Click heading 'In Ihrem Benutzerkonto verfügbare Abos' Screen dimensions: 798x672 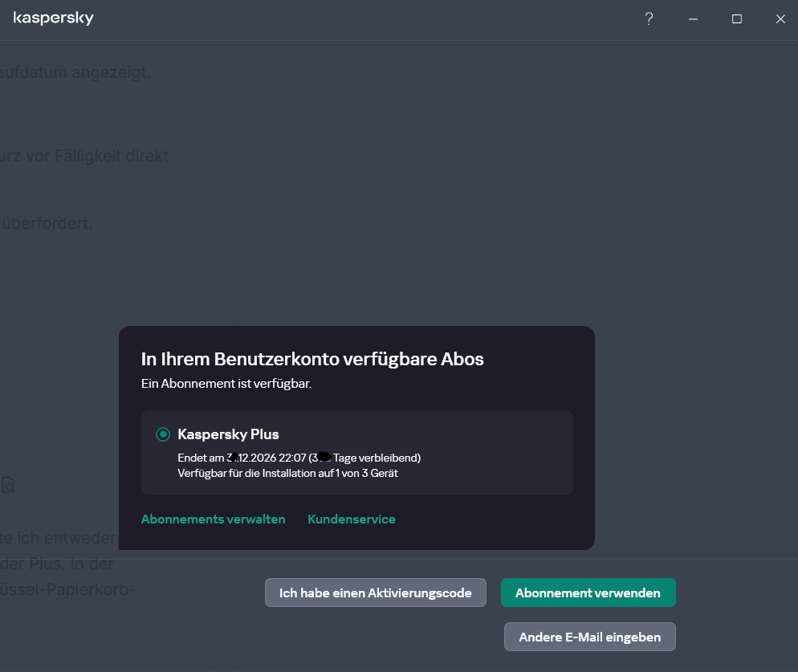[312, 359]
